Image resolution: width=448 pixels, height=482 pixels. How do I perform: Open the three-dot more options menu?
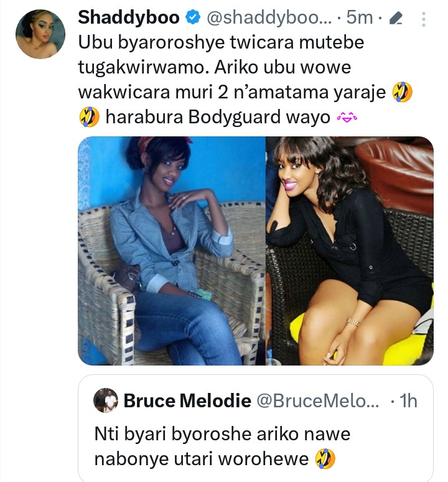[x=424, y=19]
